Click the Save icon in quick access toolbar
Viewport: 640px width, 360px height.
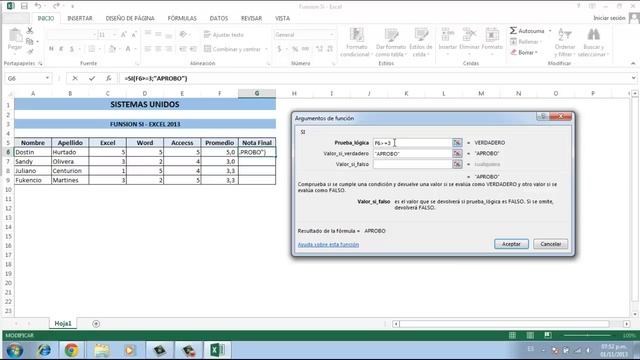24,6
